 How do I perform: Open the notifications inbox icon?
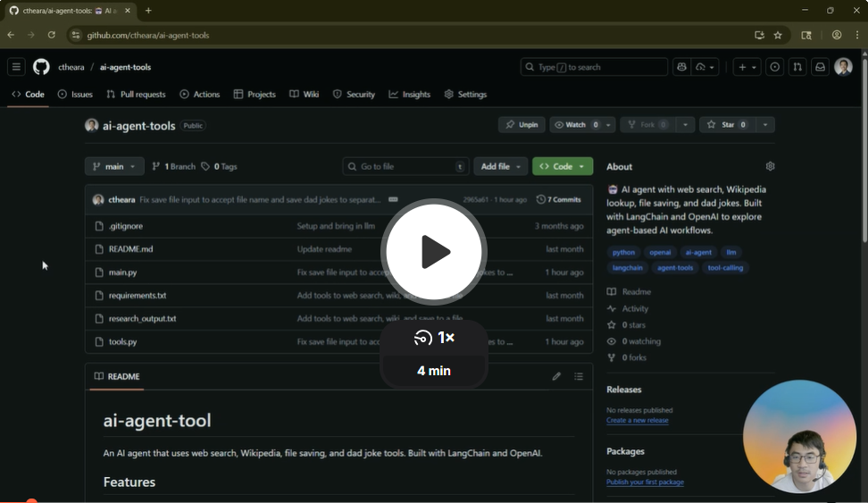pos(819,67)
